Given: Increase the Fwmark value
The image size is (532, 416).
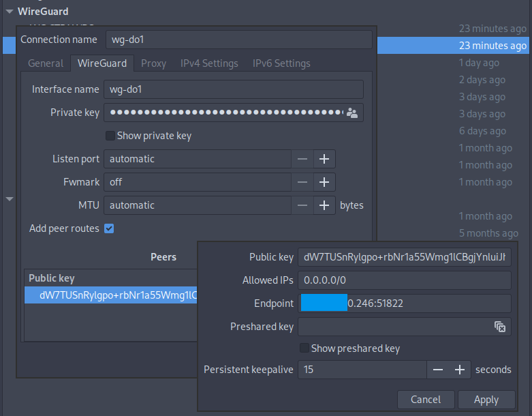Looking at the screenshot, I should (324, 182).
